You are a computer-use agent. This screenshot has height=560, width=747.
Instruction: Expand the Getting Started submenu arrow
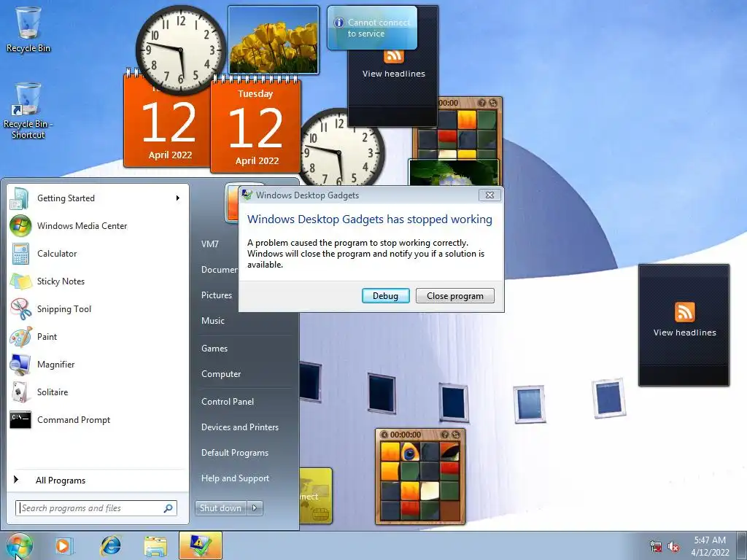click(x=178, y=198)
